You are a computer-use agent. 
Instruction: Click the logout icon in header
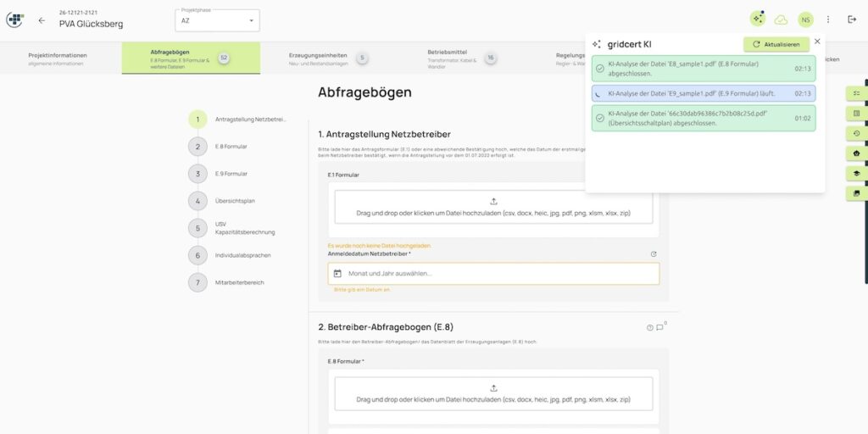[x=852, y=20]
